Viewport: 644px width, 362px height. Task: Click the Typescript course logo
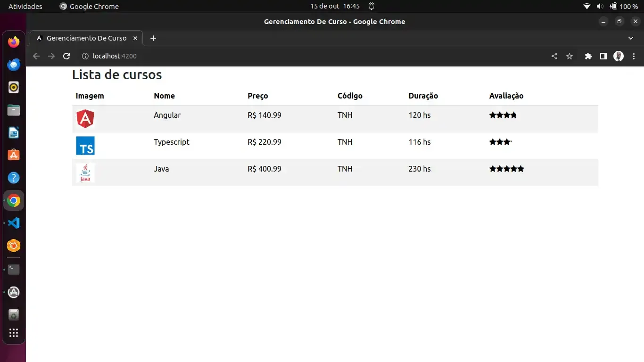tap(85, 146)
